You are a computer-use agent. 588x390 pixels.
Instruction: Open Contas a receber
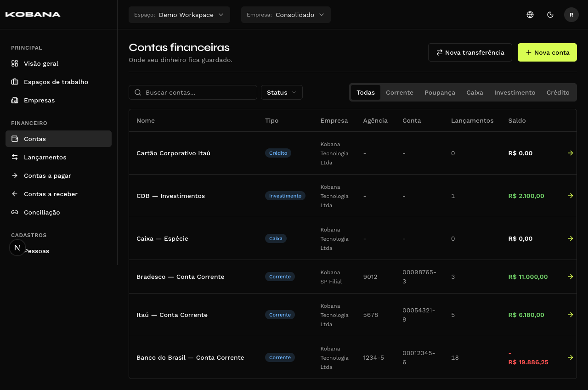pyautogui.click(x=58, y=194)
